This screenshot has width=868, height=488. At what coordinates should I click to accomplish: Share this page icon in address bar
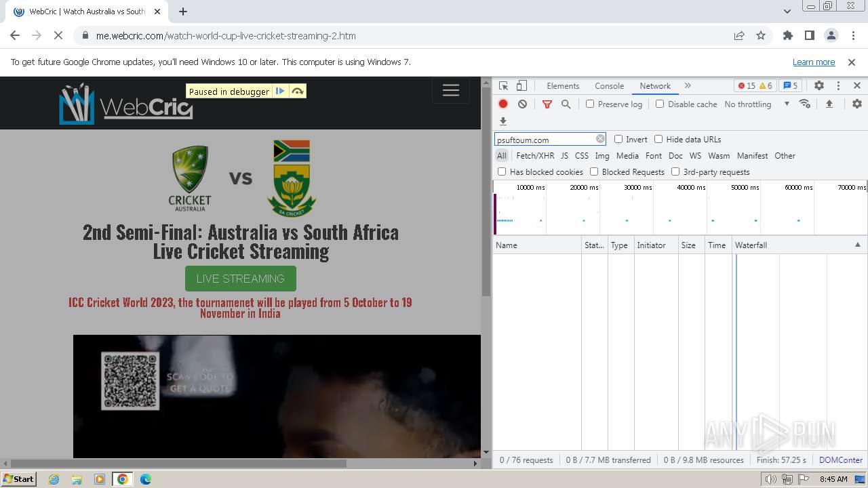coord(739,36)
